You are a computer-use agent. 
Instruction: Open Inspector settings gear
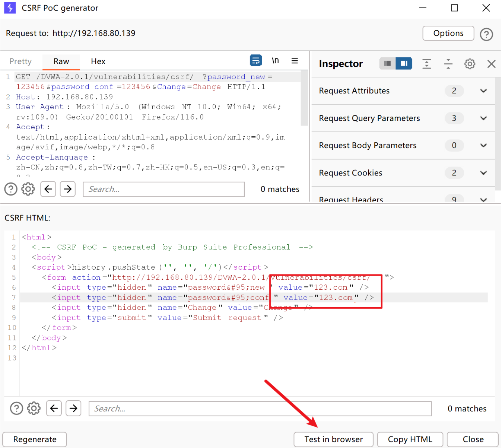point(470,64)
